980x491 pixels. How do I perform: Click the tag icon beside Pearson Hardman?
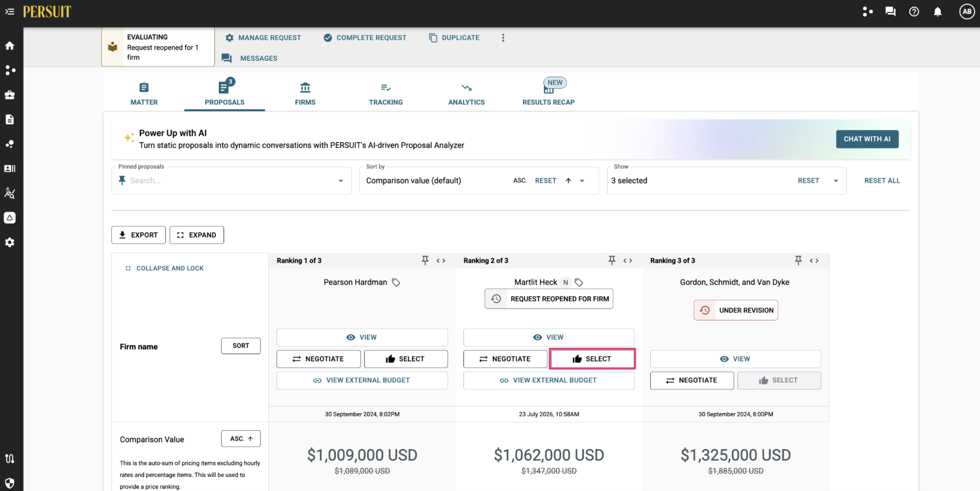tap(396, 282)
